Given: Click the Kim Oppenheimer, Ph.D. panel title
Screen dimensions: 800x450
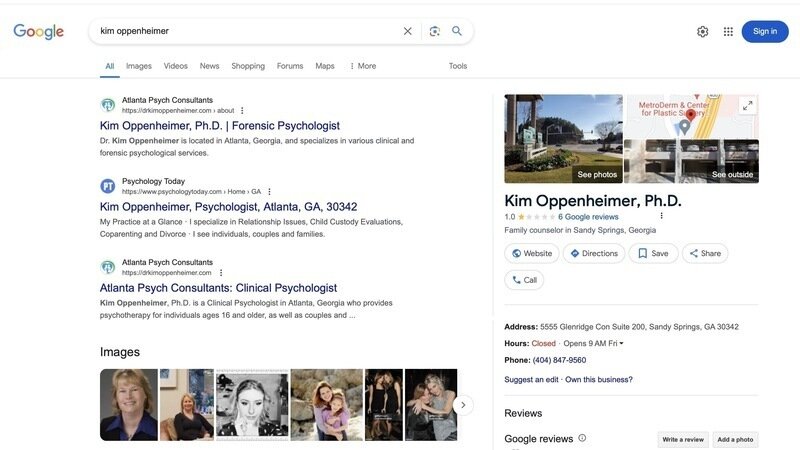Looking at the screenshot, I should [x=593, y=201].
